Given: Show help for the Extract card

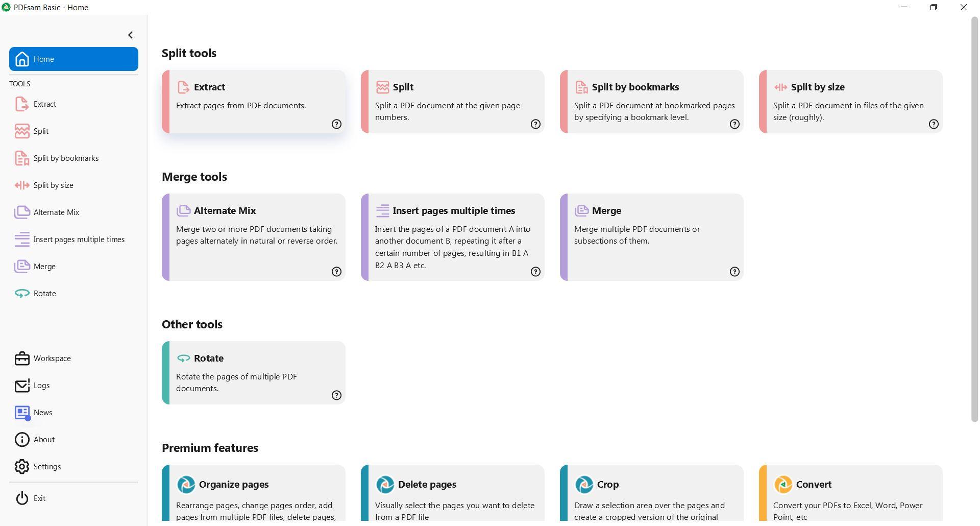Looking at the screenshot, I should [336, 124].
